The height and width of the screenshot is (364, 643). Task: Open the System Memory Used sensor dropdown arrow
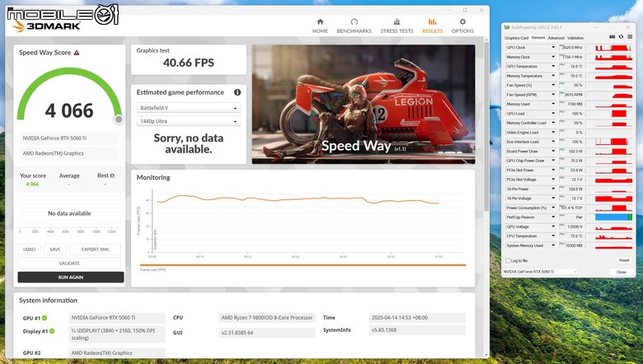553,245
